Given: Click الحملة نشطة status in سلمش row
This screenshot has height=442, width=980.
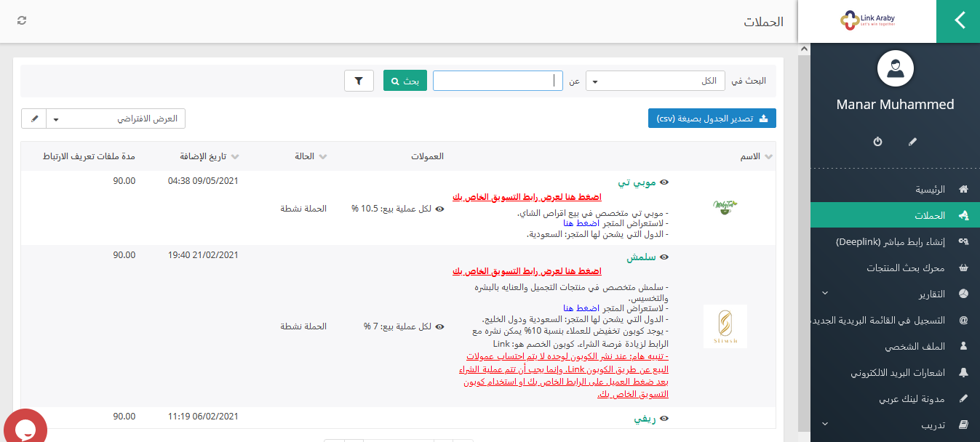Looking at the screenshot, I should tap(303, 326).
